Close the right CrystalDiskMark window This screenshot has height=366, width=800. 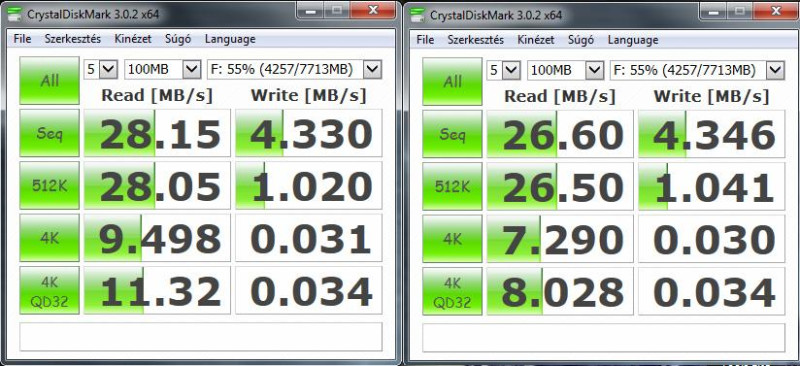click(776, 10)
